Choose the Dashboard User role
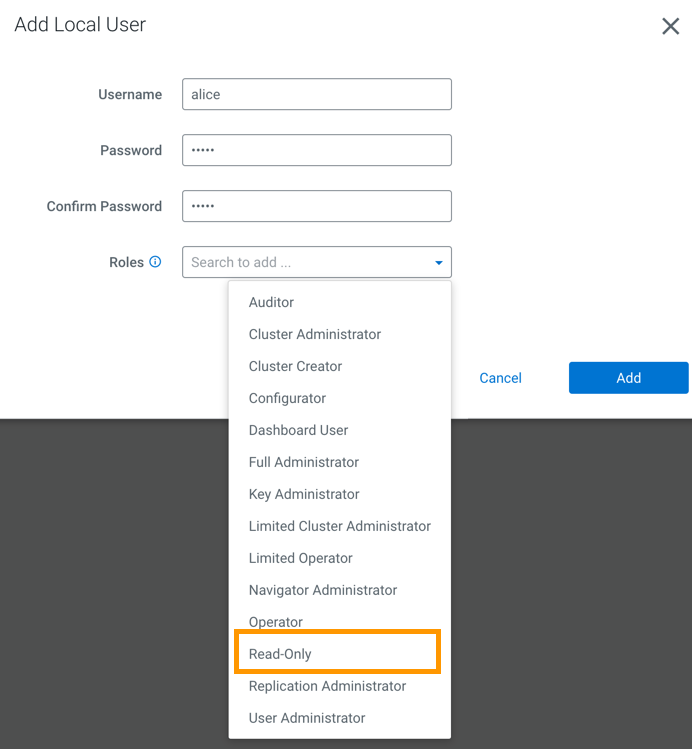Image resolution: width=692 pixels, height=749 pixels. 298,430
